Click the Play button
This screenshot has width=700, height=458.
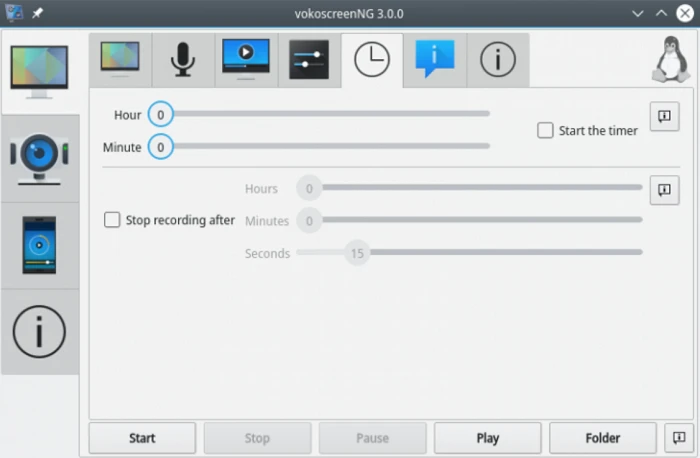488,438
